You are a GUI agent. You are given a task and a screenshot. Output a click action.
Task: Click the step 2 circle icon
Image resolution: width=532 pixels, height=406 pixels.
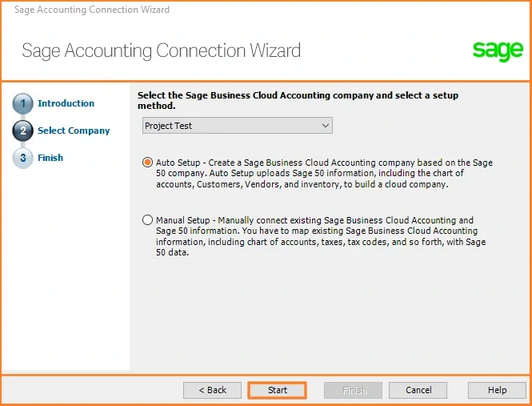22,131
